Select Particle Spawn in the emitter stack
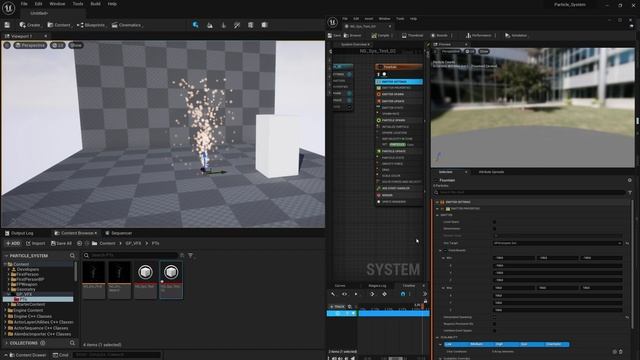The width and height of the screenshot is (640, 360). click(399, 120)
